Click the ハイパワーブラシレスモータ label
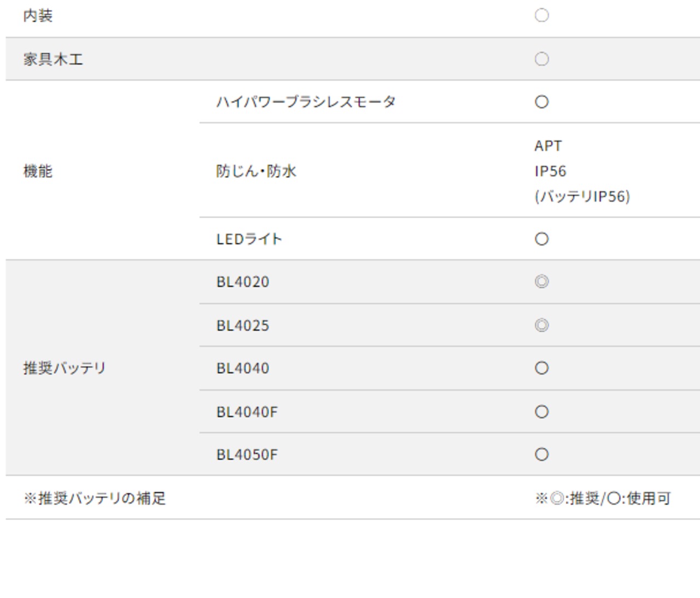Image resolution: width=700 pixels, height=598 pixels. 306,102
